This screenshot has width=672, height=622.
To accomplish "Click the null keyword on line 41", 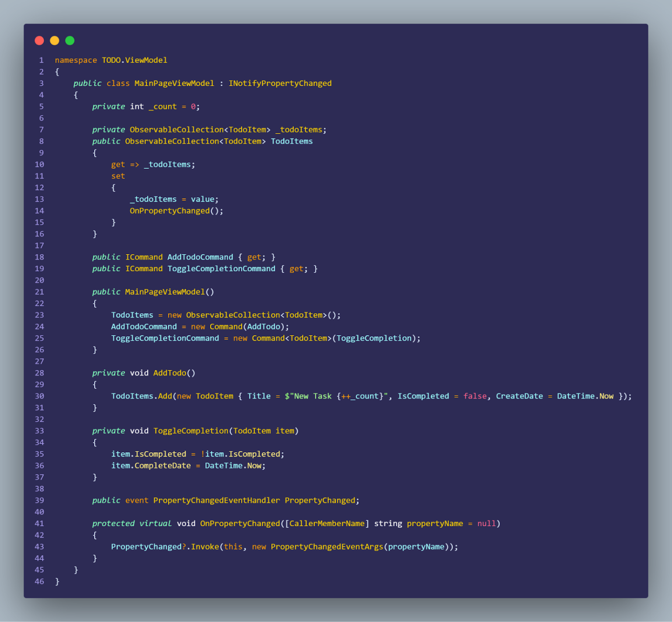I will (x=486, y=523).
